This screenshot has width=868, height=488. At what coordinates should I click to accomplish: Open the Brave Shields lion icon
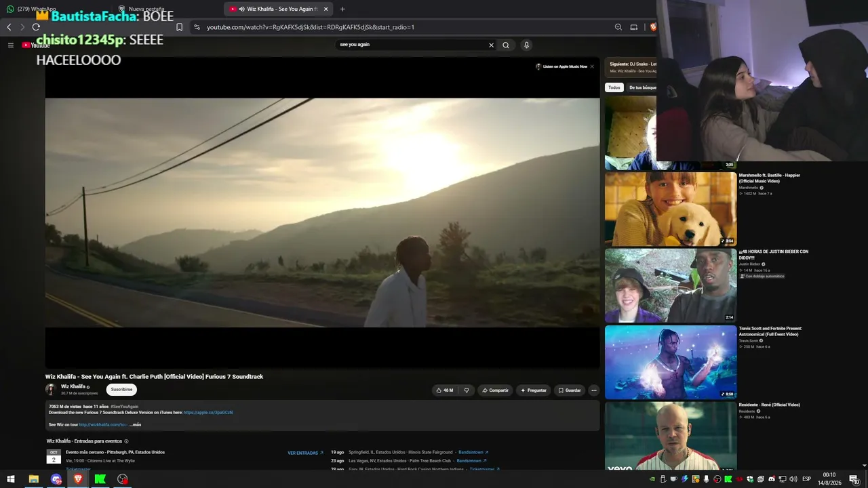tap(653, 27)
